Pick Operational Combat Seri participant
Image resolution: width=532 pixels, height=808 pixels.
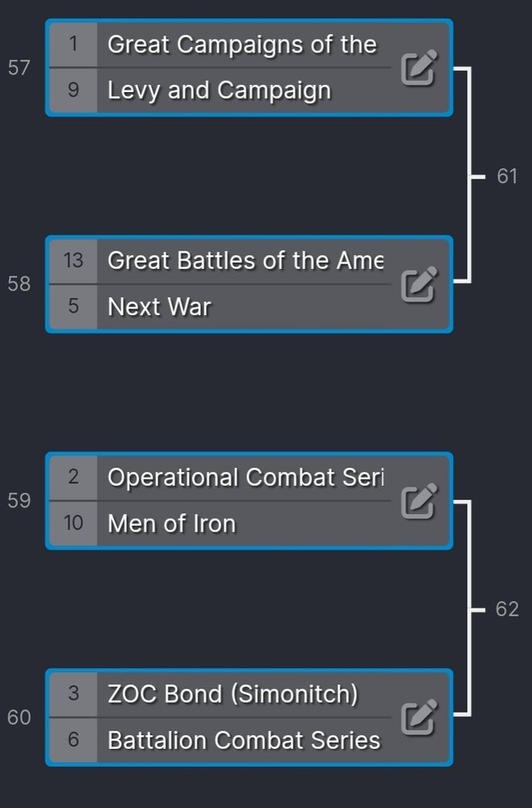coord(245,478)
